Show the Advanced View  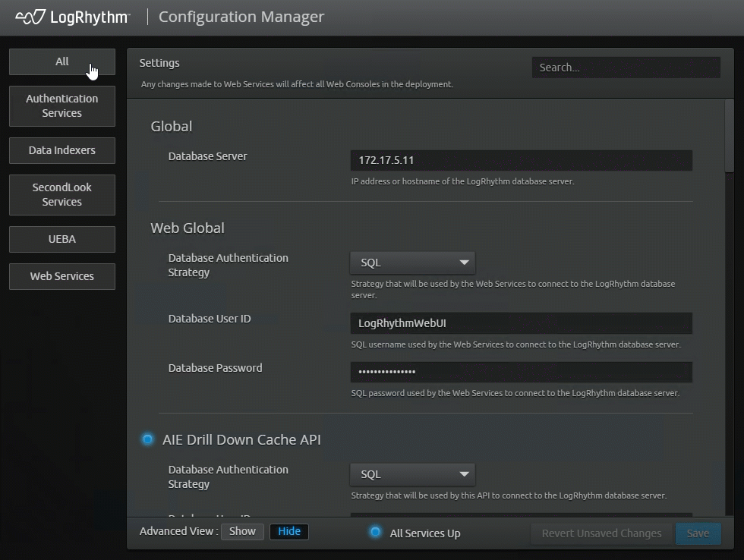[242, 531]
